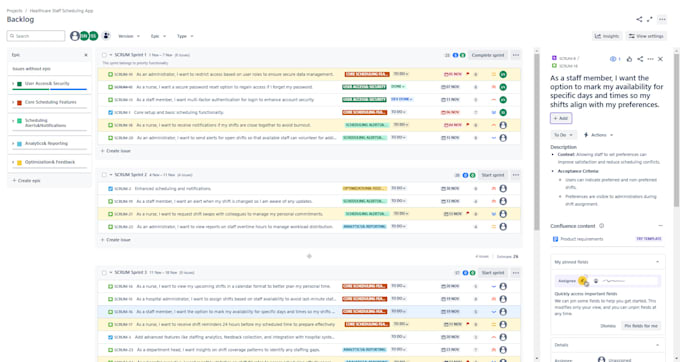Click the purple epic icon in issue breadcrumb
Screen dimensions: 680x362
[554, 58]
